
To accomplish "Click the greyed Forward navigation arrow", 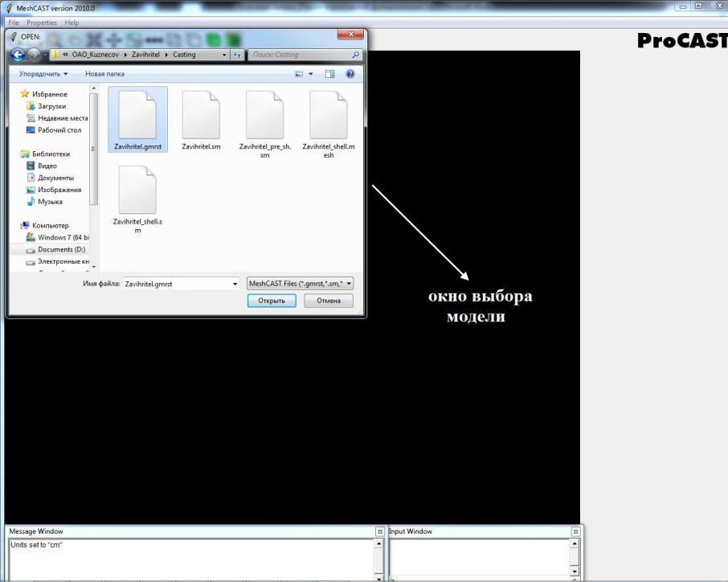I will (34, 55).
